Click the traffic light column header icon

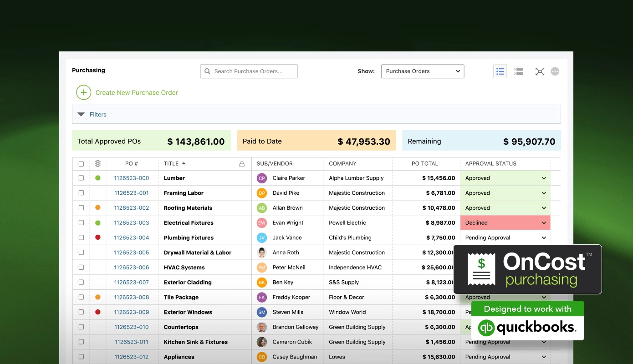pos(97,164)
